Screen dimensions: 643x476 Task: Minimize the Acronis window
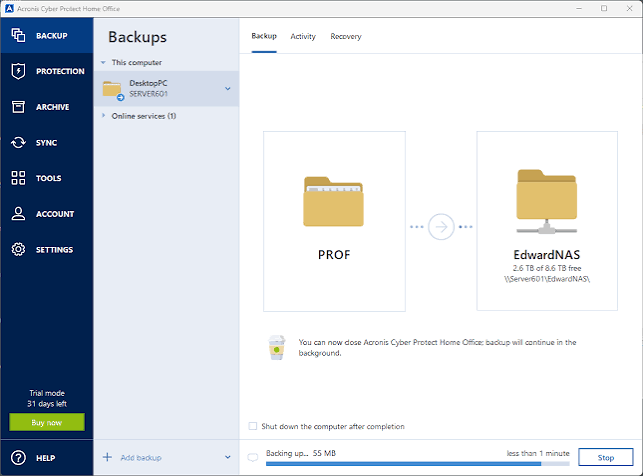(579, 8)
